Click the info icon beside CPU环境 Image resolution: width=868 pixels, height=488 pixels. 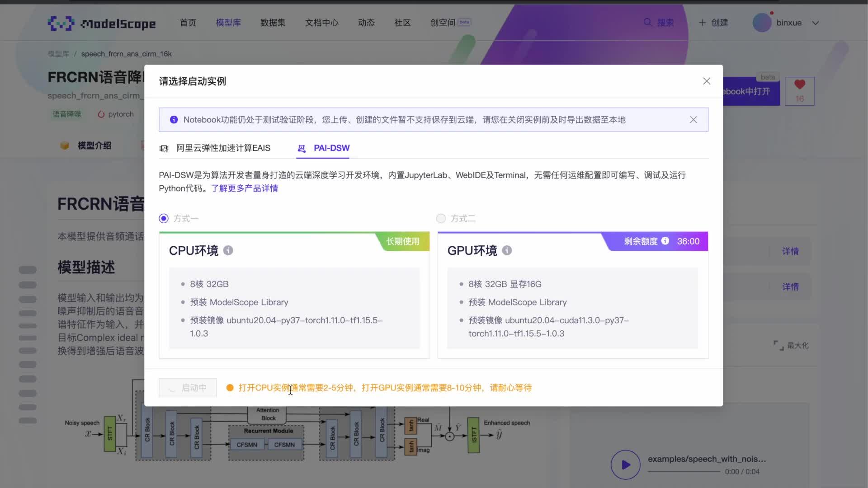click(x=228, y=250)
